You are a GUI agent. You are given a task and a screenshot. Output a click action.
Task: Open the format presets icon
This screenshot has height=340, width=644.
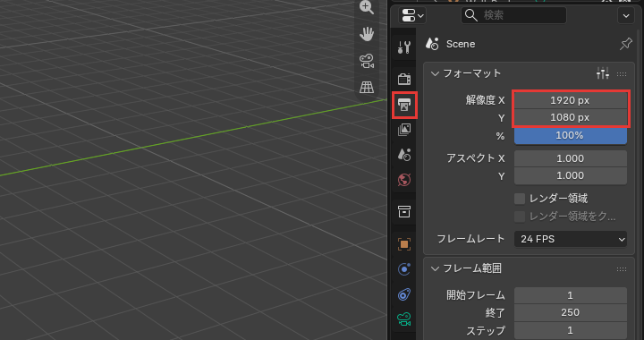[x=603, y=73]
